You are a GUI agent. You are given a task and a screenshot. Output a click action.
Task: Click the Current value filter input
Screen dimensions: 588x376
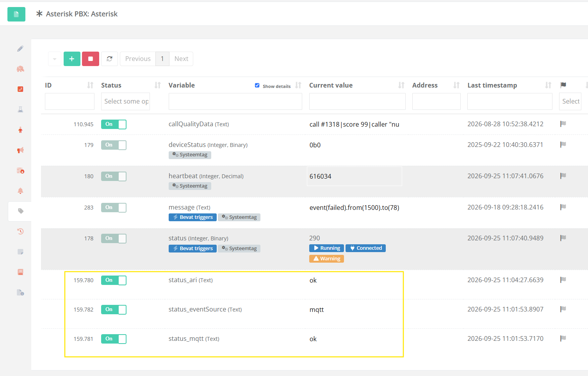point(357,101)
